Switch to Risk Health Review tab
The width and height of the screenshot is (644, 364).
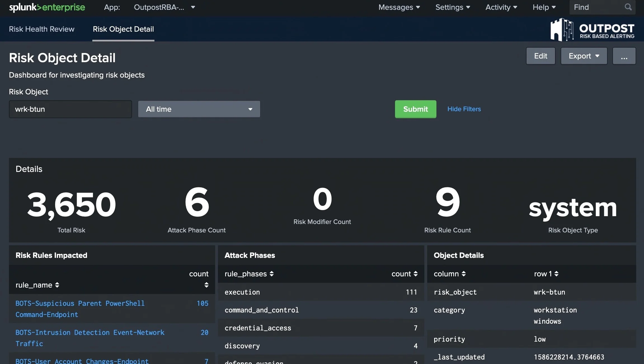pyautogui.click(x=42, y=29)
